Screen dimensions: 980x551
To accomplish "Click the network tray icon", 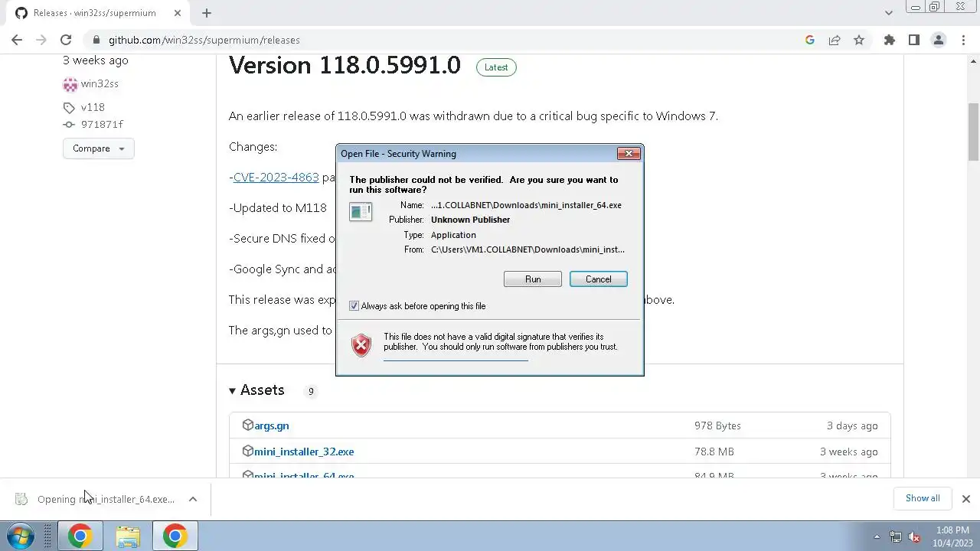I will pos(895,536).
